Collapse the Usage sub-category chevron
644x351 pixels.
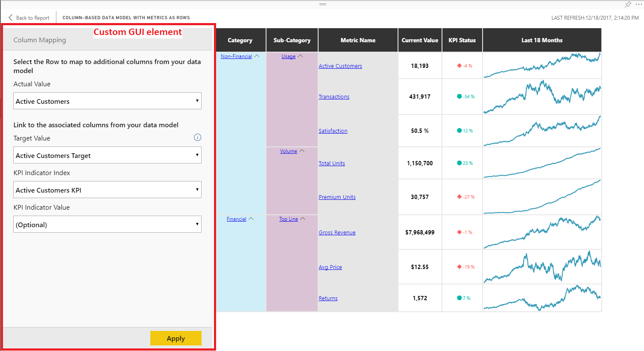click(300, 56)
